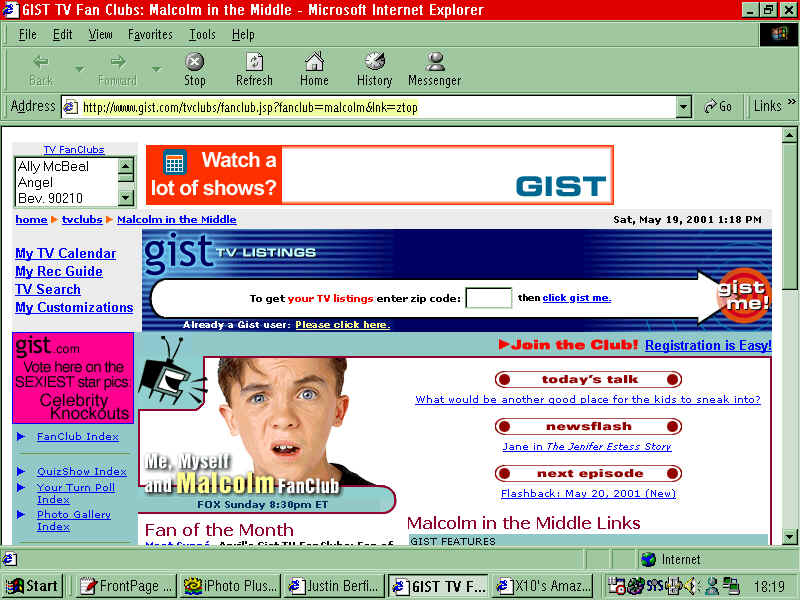Open the File menu
Image resolution: width=800 pixels, height=600 pixels.
(x=28, y=35)
